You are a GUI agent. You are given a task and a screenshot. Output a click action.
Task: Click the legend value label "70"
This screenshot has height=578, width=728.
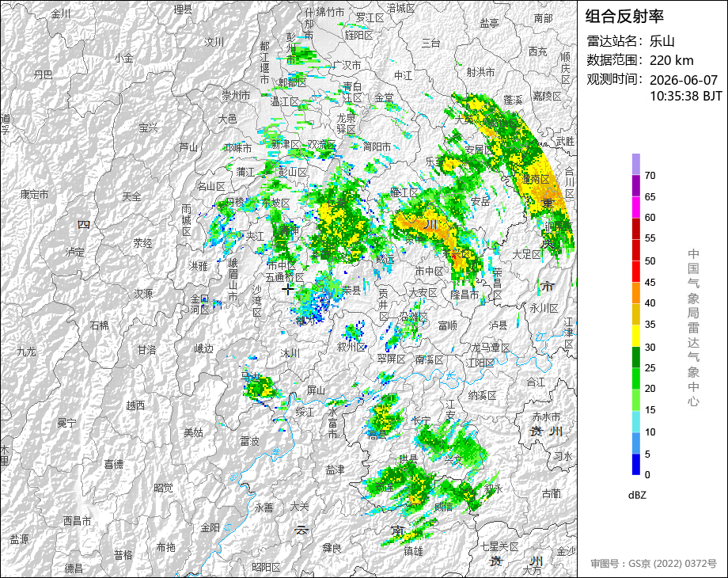(x=650, y=176)
